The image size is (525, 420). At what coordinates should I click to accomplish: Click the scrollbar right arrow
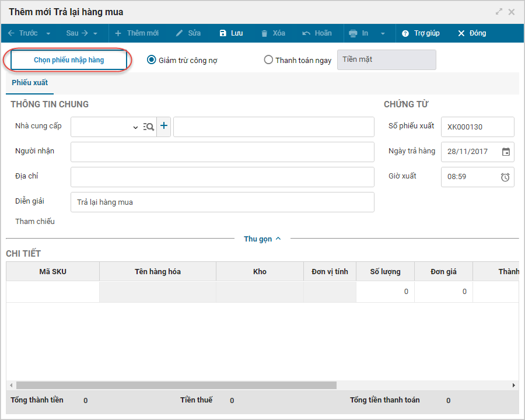(513, 385)
